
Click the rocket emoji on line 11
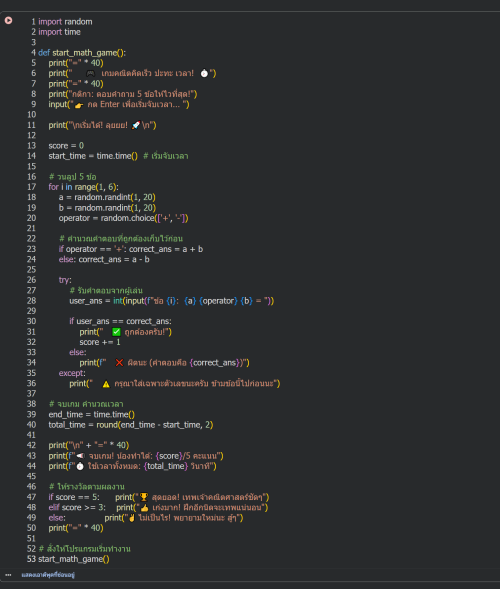click(x=136, y=125)
